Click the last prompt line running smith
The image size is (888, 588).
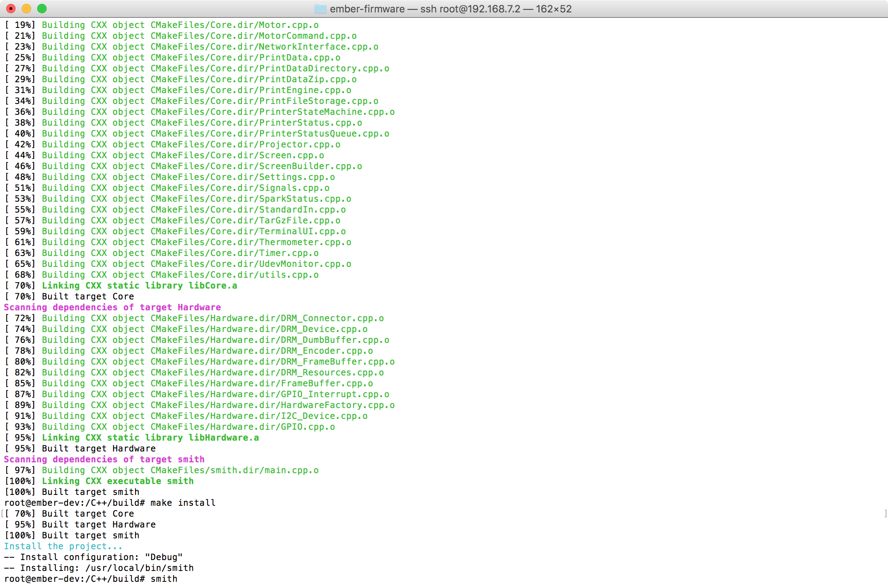click(x=91, y=579)
